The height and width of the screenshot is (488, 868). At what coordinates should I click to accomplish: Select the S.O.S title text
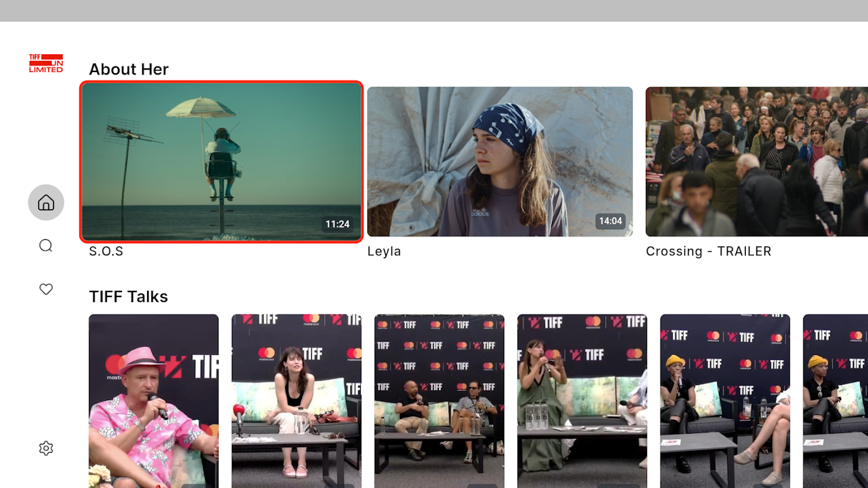tap(106, 251)
